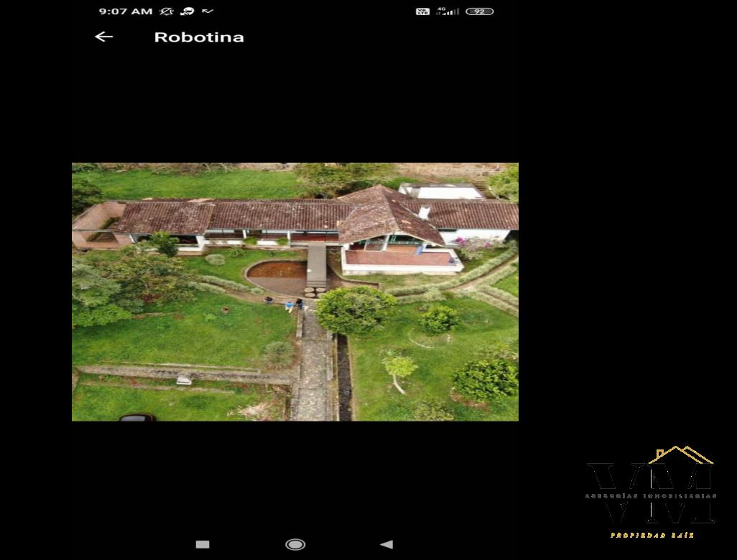
Task: Tap the aerial house photo
Action: (295, 291)
